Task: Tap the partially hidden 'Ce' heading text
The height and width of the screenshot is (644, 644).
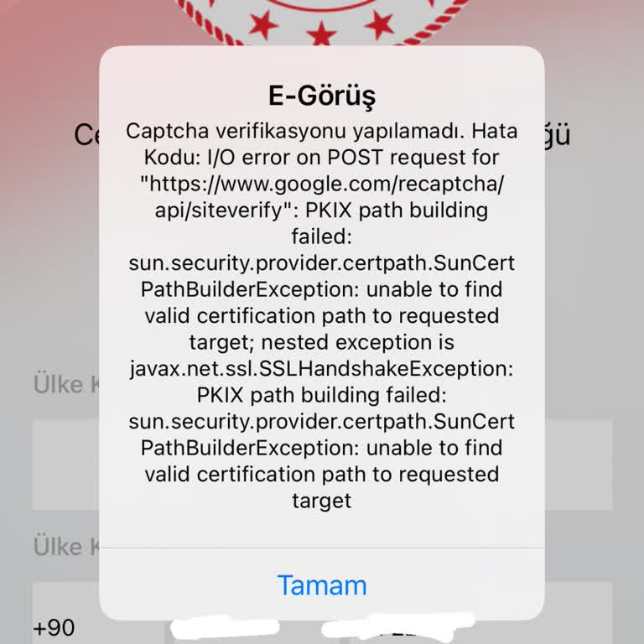Action: point(86,135)
